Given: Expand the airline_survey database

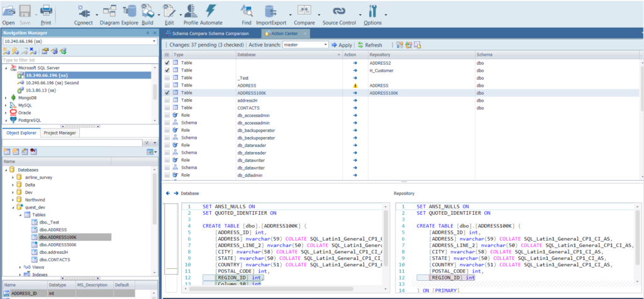Looking at the screenshot, I should tap(13, 177).
